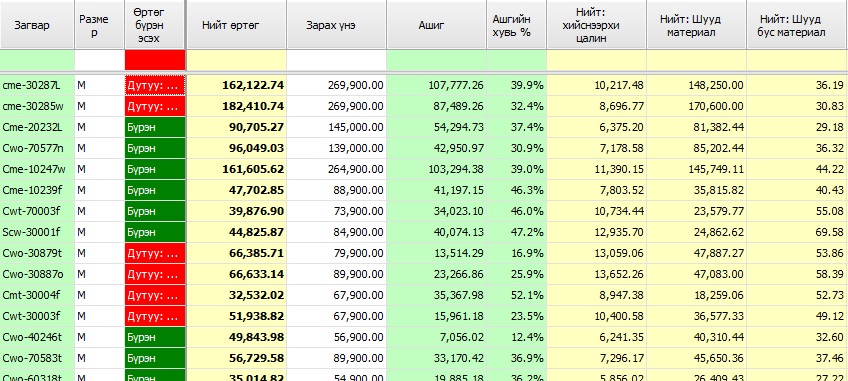Click red Дутуу status of Cwt-30003f
Image resolution: width=848 pixels, height=381 pixels.
click(x=155, y=316)
